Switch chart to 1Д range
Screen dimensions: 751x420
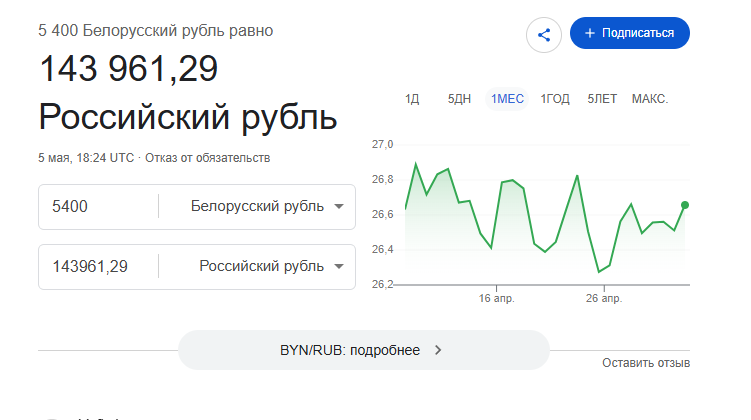click(412, 99)
